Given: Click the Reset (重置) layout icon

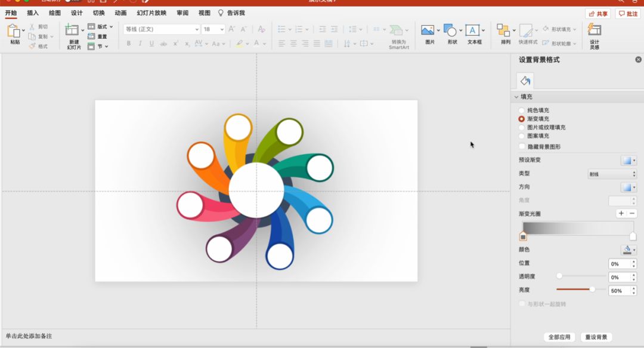Looking at the screenshot, I should pos(91,36).
